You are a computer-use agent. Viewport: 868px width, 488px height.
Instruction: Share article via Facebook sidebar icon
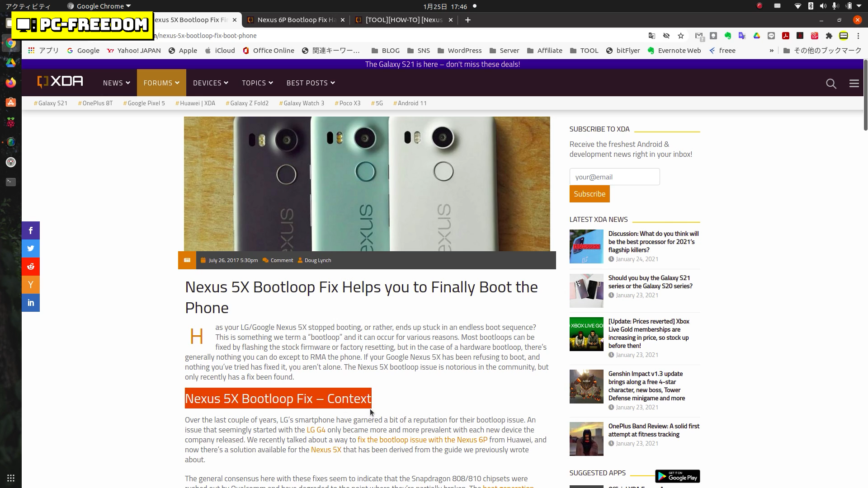tap(31, 230)
